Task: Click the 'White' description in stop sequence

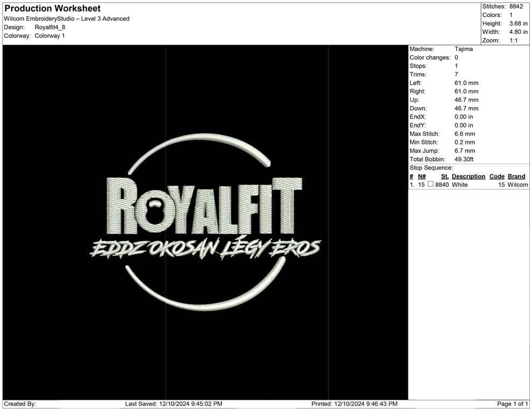Action: click(460, 185)
